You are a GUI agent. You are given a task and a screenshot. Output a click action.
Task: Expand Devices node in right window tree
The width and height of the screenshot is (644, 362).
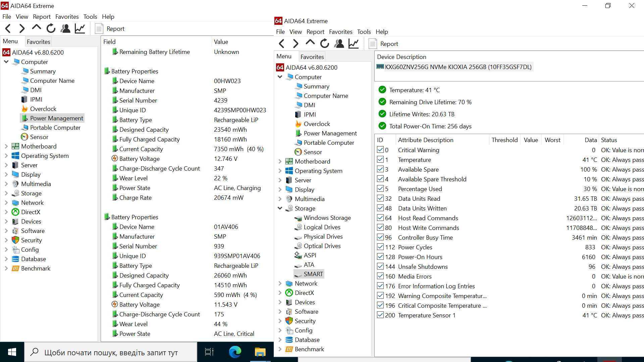click(280, 302)
